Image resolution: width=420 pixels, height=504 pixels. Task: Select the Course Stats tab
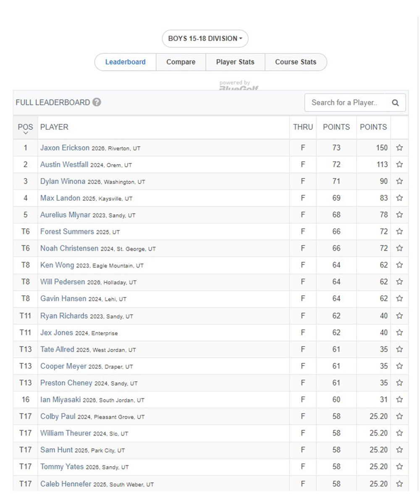coord(296,62)
